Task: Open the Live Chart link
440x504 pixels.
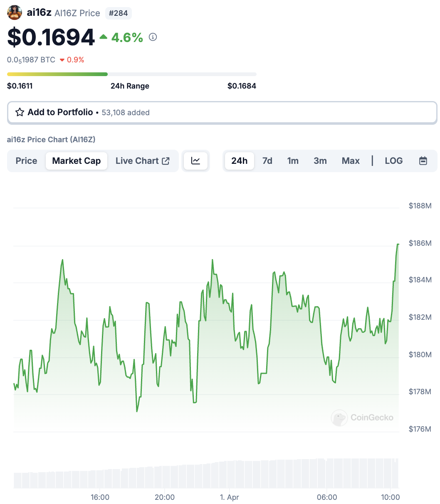Action: (x=137, y=161)
